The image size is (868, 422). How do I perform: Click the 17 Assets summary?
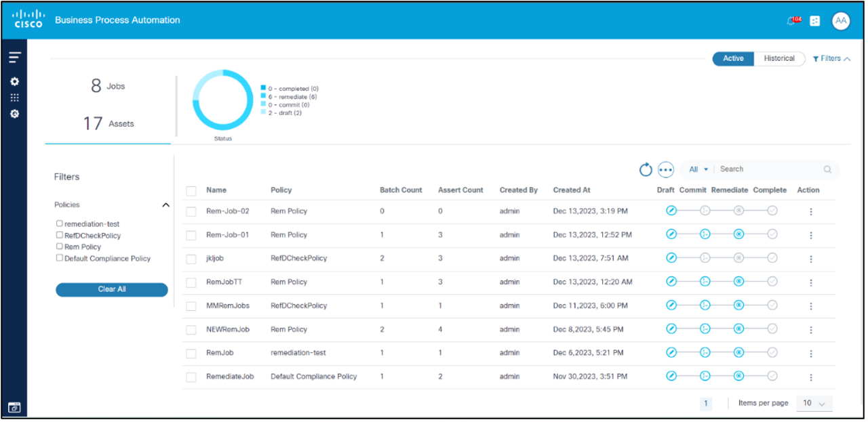108,124
